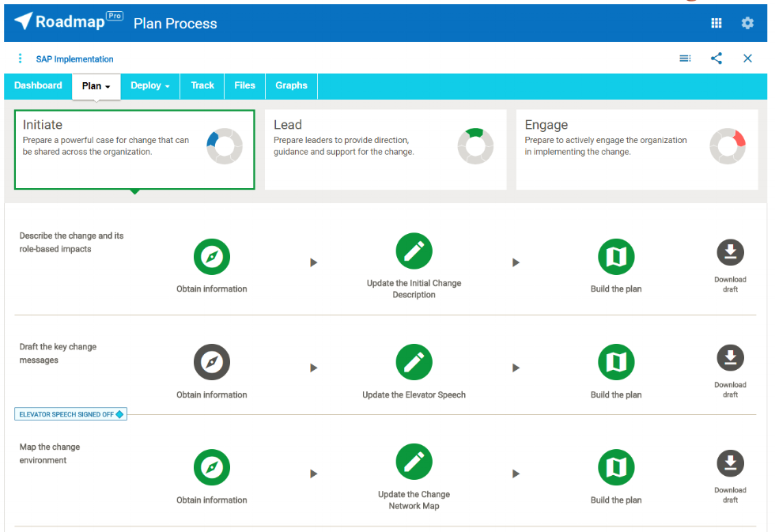Open the settings gear icon
The image size is (775, 532).
pos(747,24)
